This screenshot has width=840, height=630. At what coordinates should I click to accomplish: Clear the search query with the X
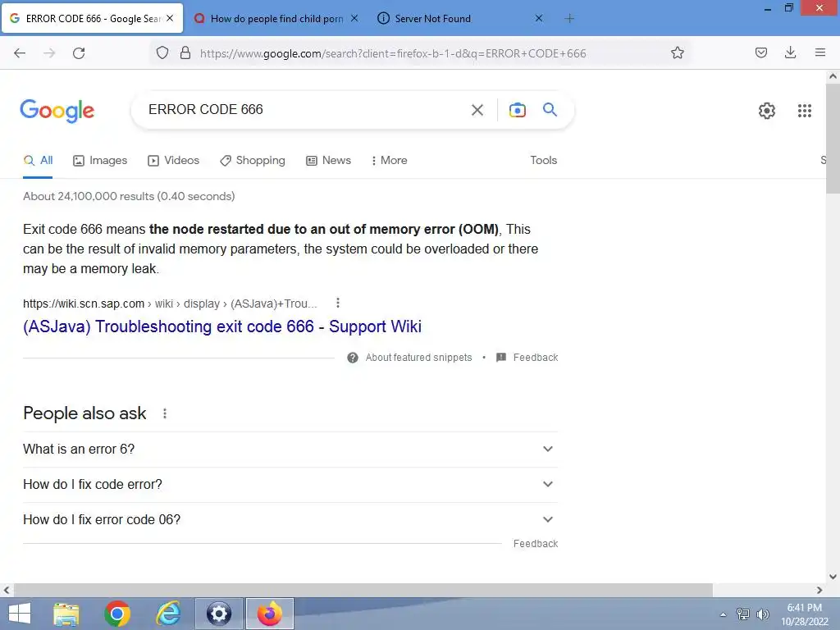point(477,110)
